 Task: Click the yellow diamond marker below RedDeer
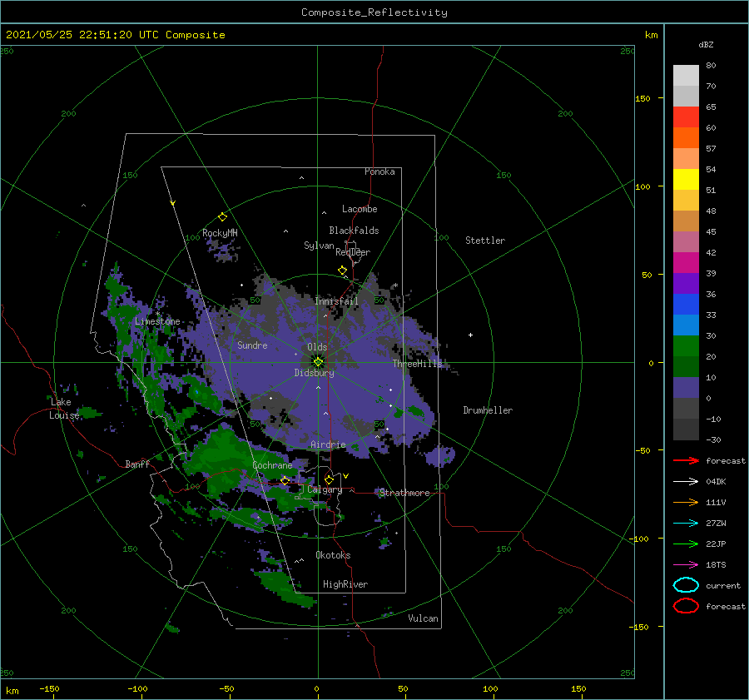pos(342,271)
